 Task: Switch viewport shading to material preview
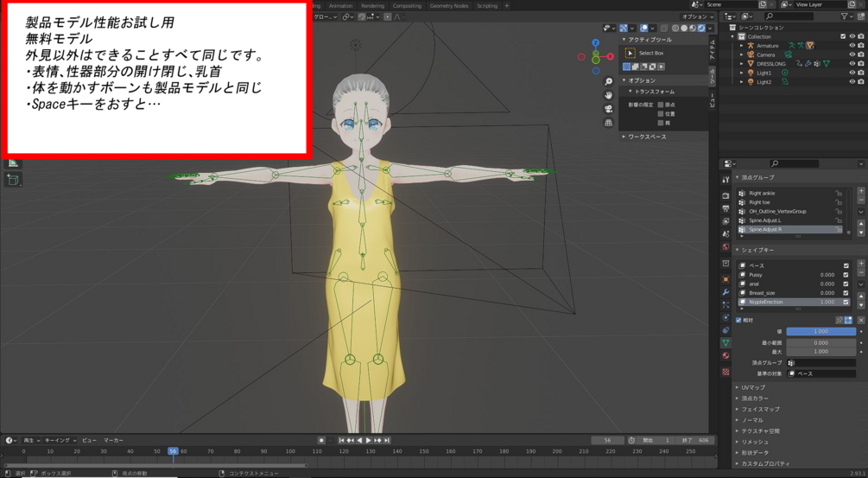[693, 28]
